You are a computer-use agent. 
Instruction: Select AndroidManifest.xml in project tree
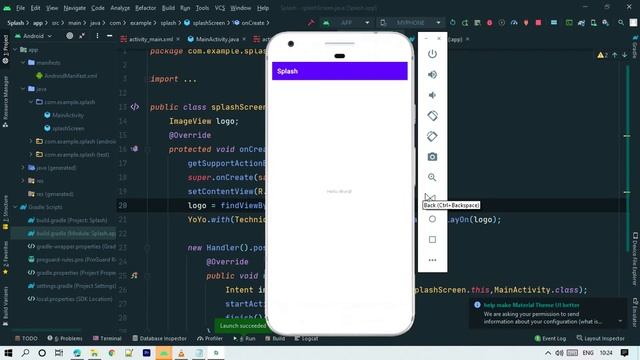coord(67,76)
